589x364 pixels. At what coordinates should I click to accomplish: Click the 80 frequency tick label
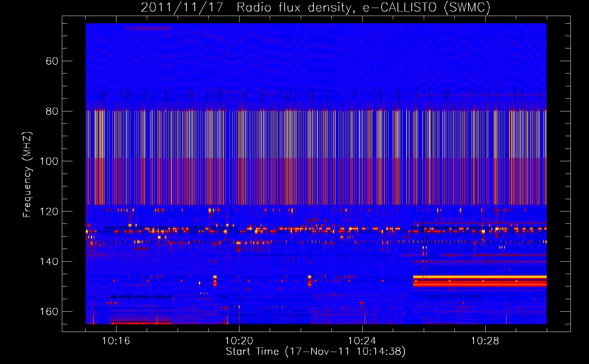pyautogui.click(x=52, y=111)
